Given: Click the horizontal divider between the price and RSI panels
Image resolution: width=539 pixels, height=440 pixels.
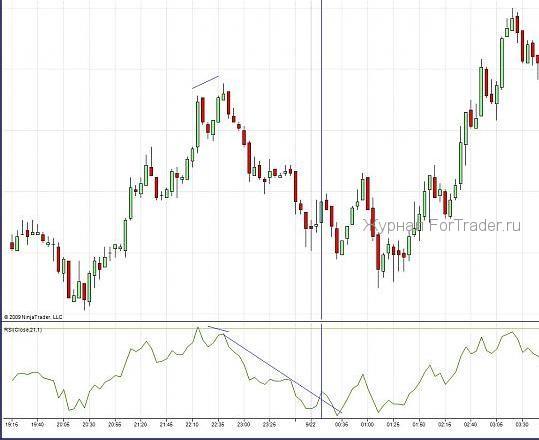Looking at the screenshot, I should (270, 322).
